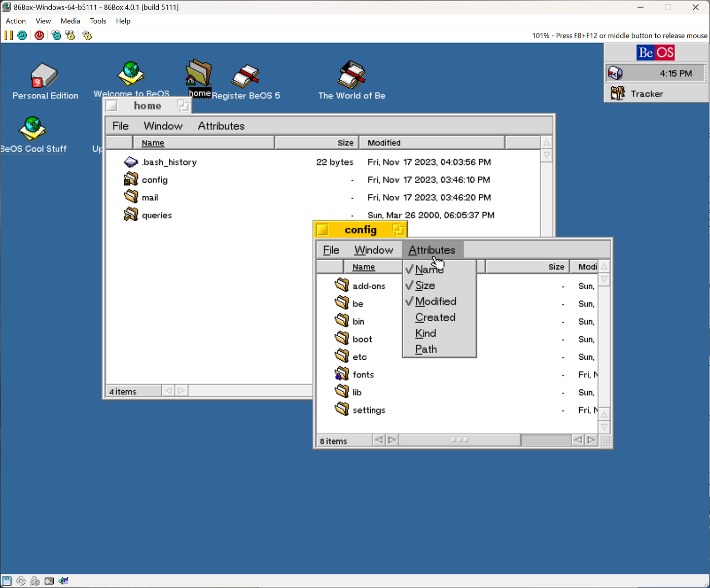Open the 86Box settings
Image resolution: width=710 pixels, height=588 pixels.
click(87, 35)
